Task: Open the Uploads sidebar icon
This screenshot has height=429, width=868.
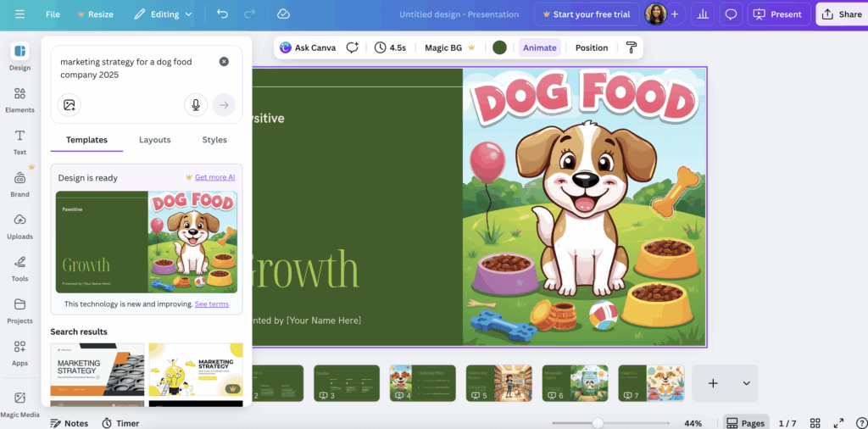Action: 19,226
